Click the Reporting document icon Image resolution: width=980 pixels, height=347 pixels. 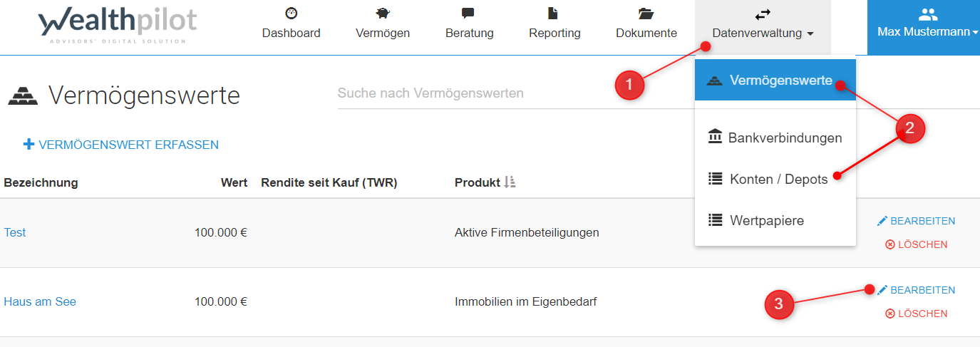[554, 13]
